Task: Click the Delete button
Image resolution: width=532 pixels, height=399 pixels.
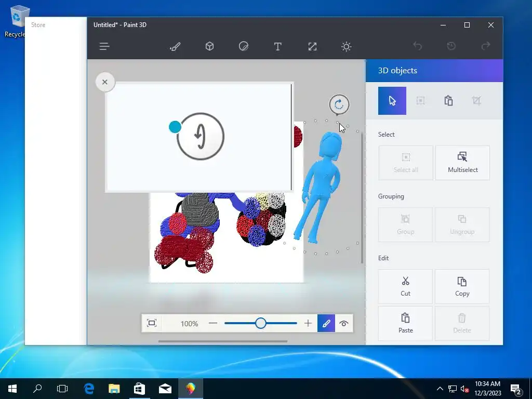Action: [x=462, y=323]
